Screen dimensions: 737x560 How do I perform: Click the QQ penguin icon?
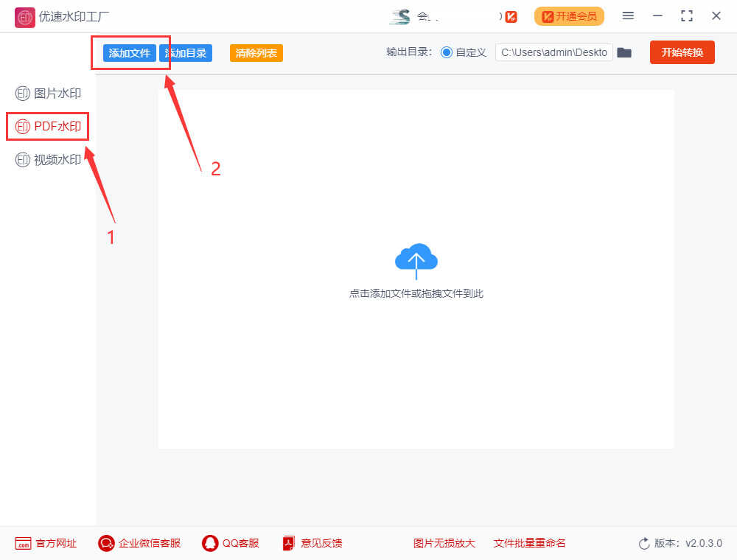pyautogui.click(x=209, y=544)
